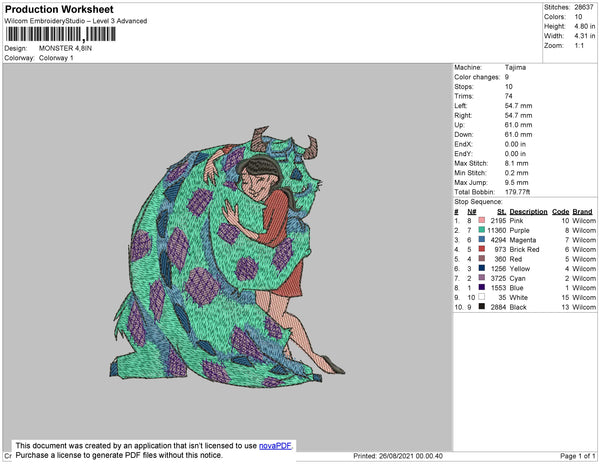
Task: Click the Description column header
Action: point(528,212)
